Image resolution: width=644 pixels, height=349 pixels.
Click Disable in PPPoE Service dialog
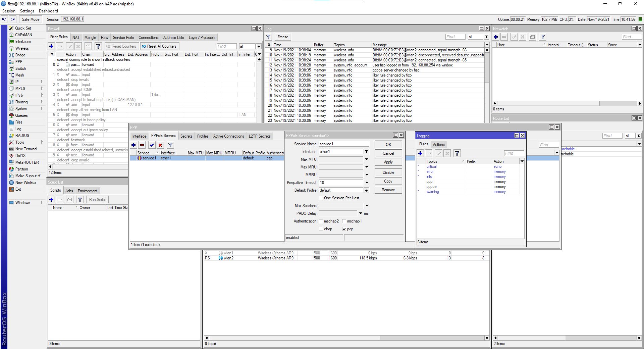tap(388, 172)
